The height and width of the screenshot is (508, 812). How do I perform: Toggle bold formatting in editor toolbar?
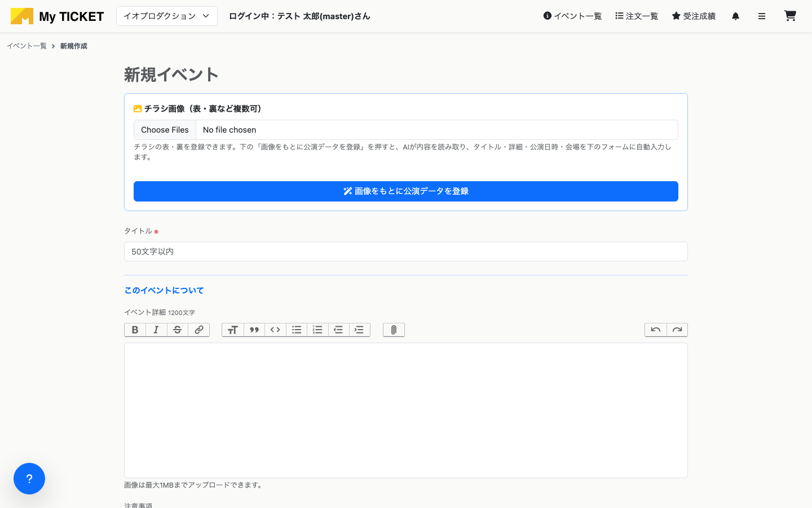pos(135,330)
